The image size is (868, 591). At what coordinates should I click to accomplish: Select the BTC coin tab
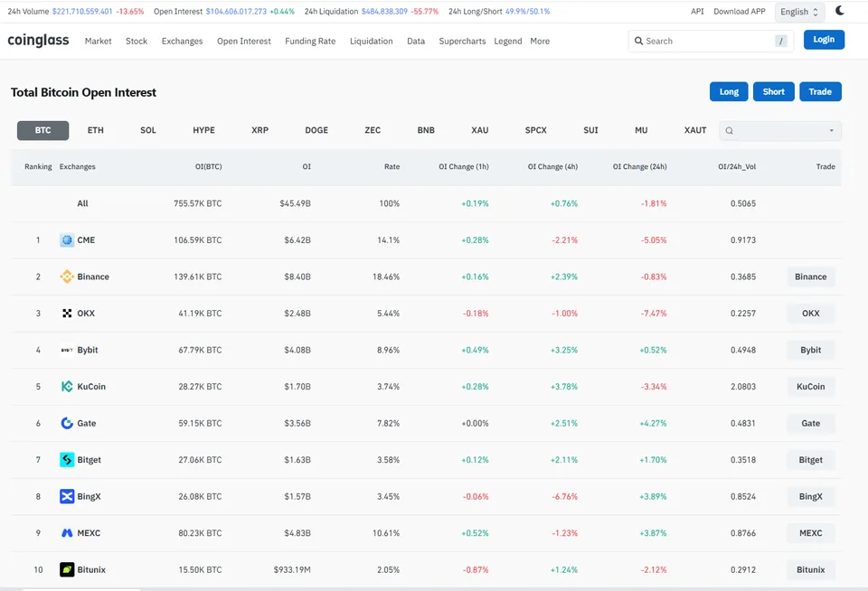tap(42, 131)
